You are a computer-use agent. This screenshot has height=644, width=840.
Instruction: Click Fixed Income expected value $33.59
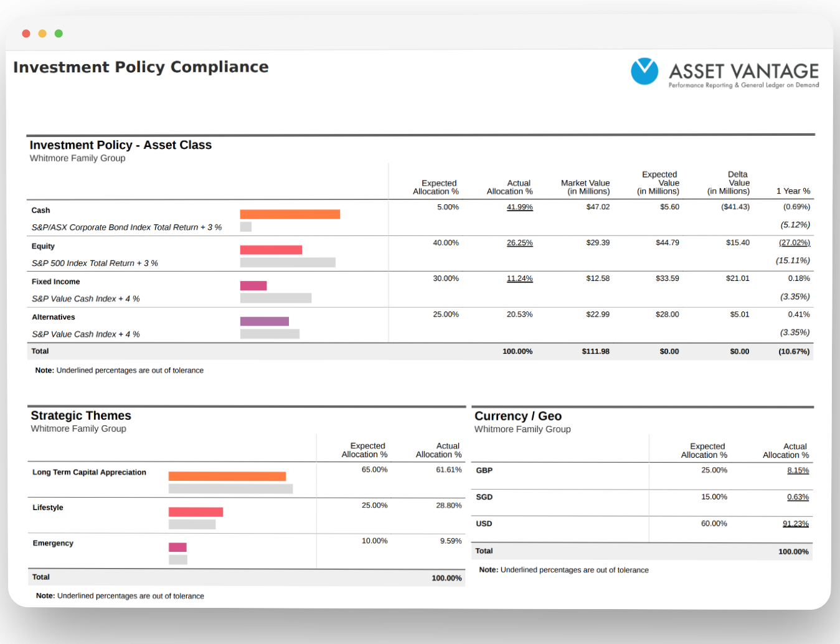668,278
